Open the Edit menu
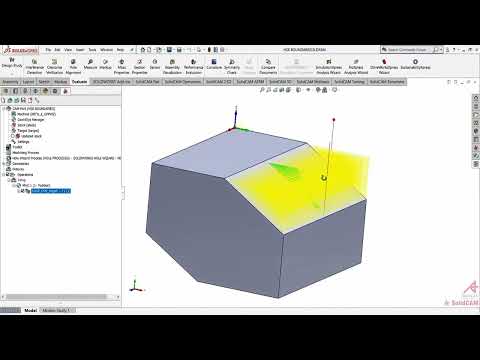480x360 pixels. coord(57,50)
